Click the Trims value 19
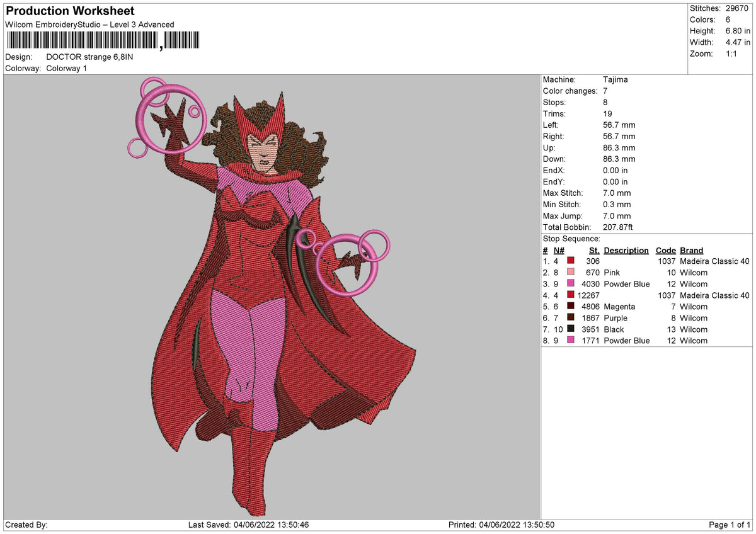 [608, 113]
